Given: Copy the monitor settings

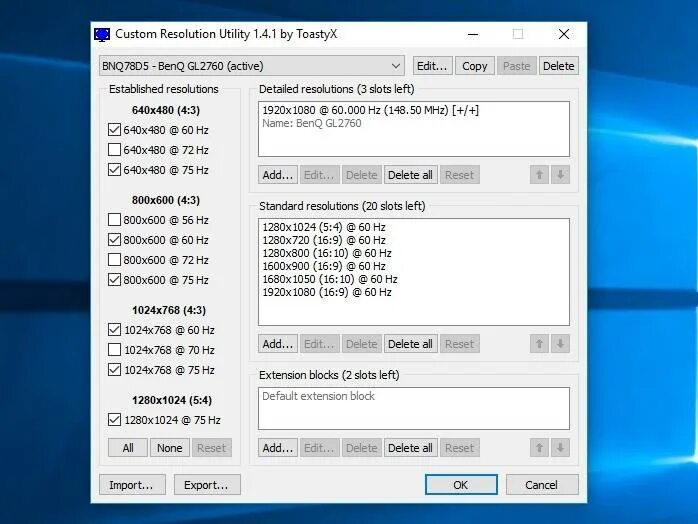Looking at the screenshot, I should pyautogui.click(x=475, y=66).
